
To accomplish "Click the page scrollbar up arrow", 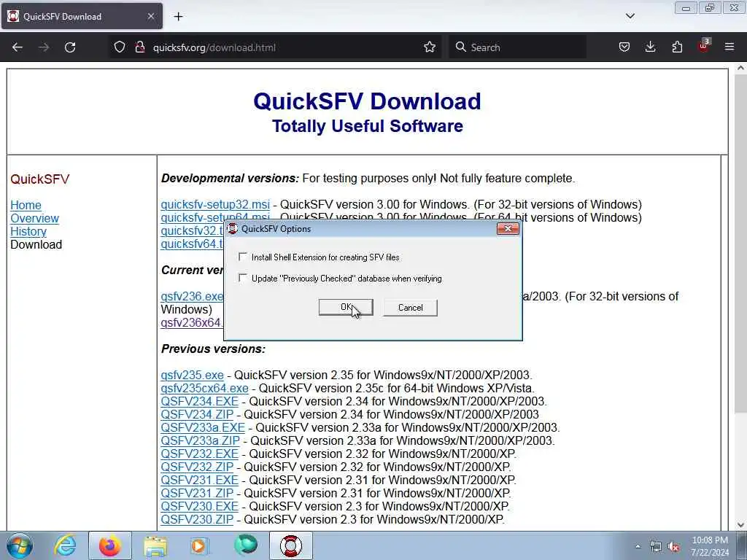I will pyautogui.click(x=740, y=68).
